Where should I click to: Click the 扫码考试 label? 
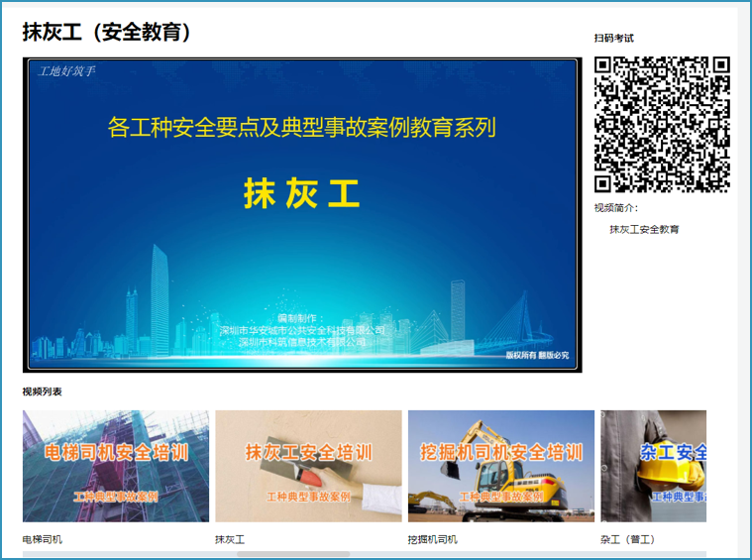pos(614,38)
